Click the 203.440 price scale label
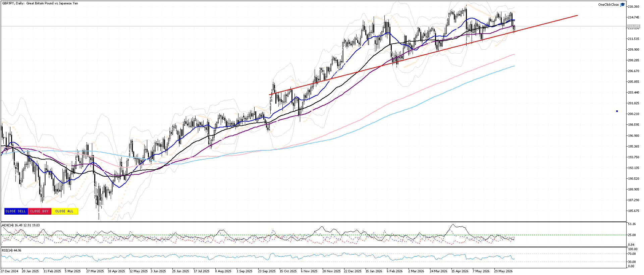The height and width of the screenshot is (275, 644). (x=633, y=93)
